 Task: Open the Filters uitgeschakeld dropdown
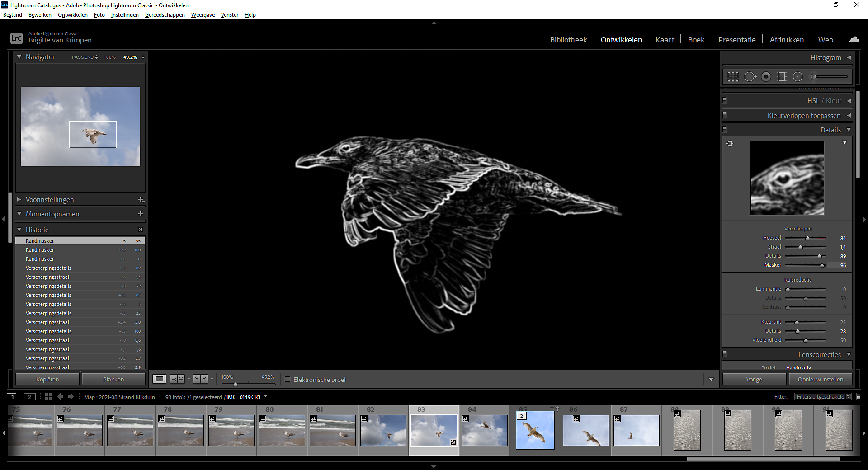[823, 397]
